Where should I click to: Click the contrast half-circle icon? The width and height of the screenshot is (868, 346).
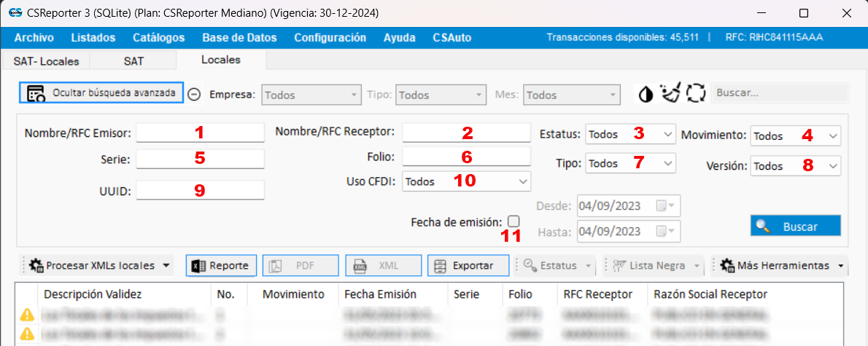point(646,94)
